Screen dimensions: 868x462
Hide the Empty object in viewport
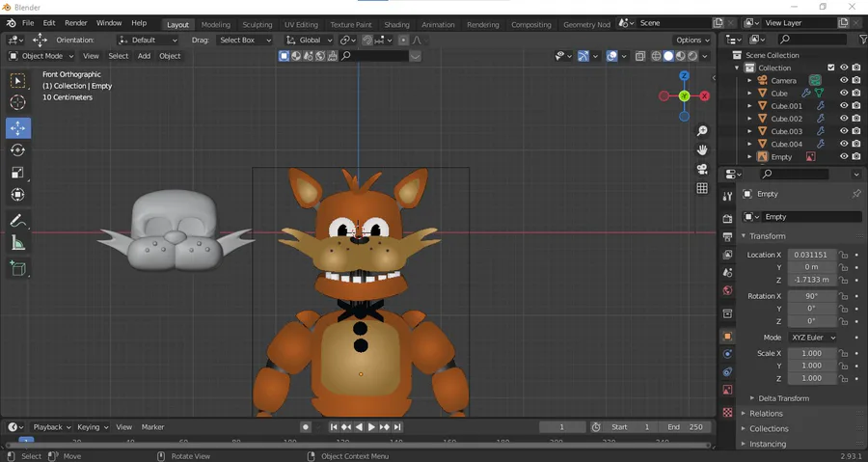[844, 156]
